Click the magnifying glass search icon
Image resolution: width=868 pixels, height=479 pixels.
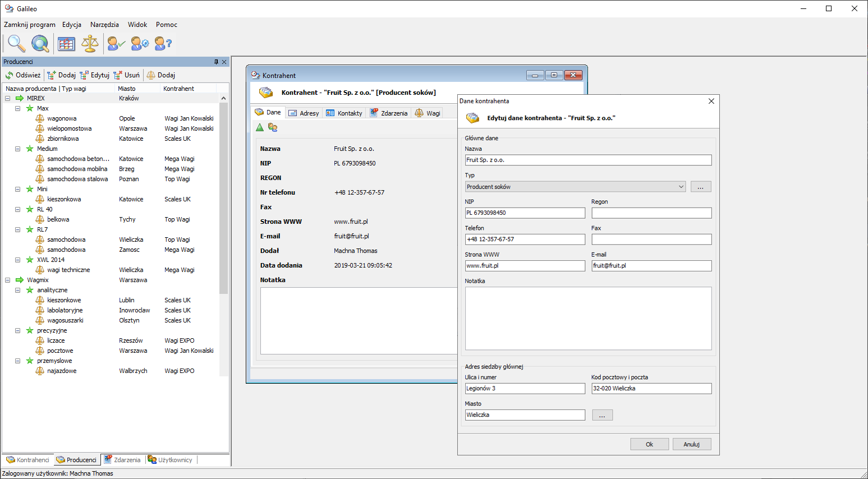(16, 43)
